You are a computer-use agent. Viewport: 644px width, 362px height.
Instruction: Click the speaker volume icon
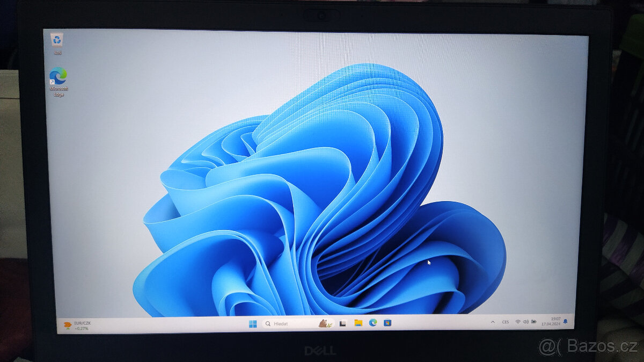pyautogui.click(x=525, y=322)
